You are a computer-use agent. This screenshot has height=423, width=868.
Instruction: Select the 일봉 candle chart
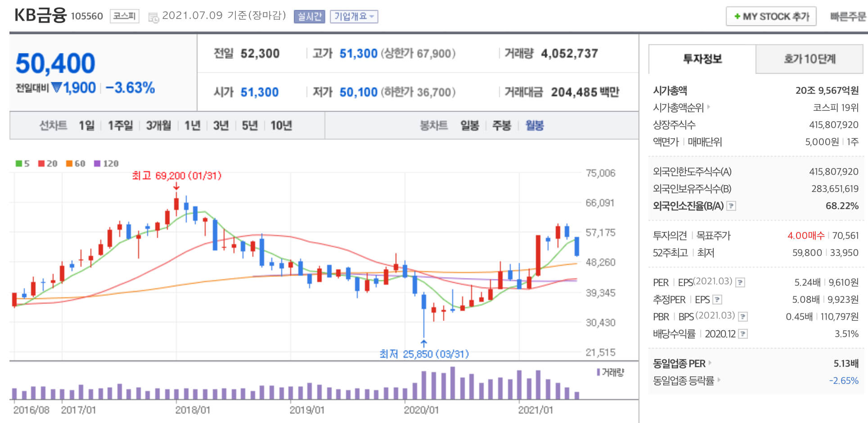[469, 125]
